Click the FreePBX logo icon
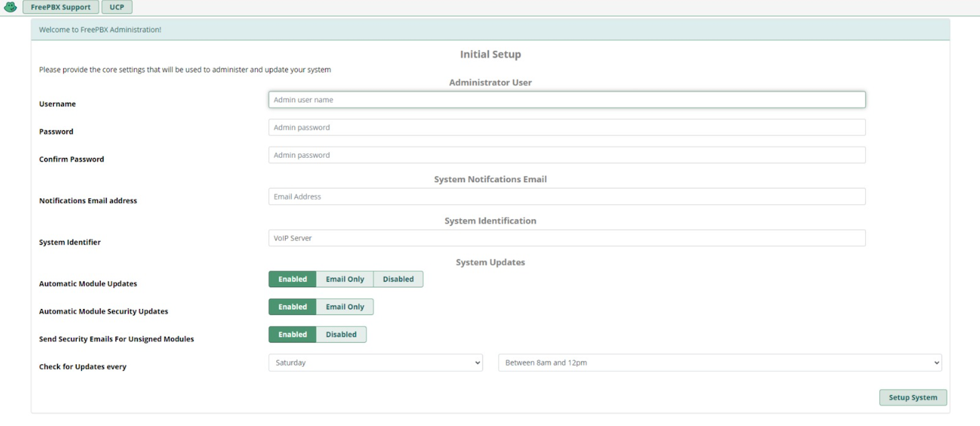 (9, 7)
